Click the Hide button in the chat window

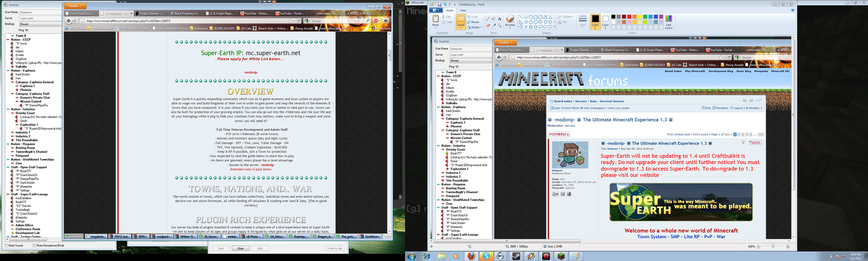pos(260,248)
